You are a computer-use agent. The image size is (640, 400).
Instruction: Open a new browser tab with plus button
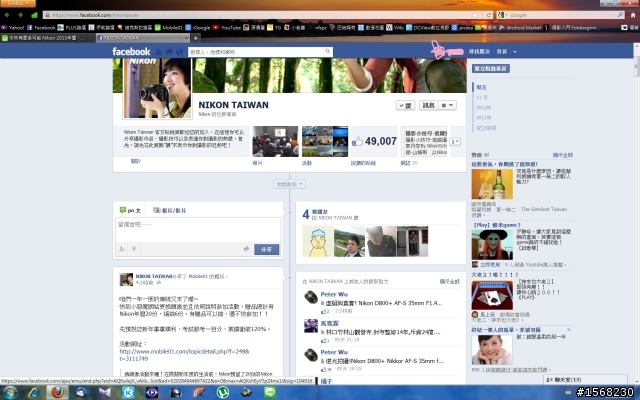pyautogui.click(x=196, y=38)
